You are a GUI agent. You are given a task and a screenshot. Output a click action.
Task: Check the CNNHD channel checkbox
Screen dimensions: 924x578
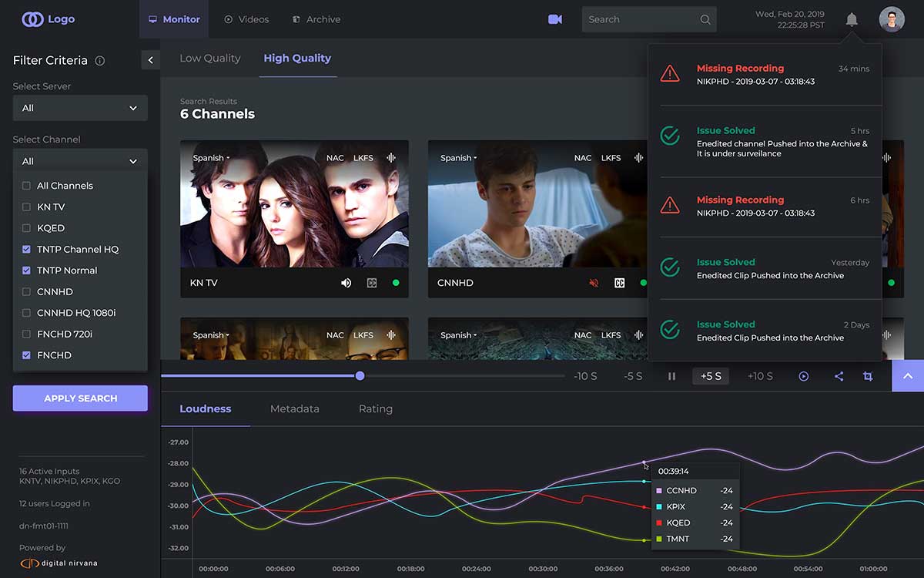click(26, 291)
